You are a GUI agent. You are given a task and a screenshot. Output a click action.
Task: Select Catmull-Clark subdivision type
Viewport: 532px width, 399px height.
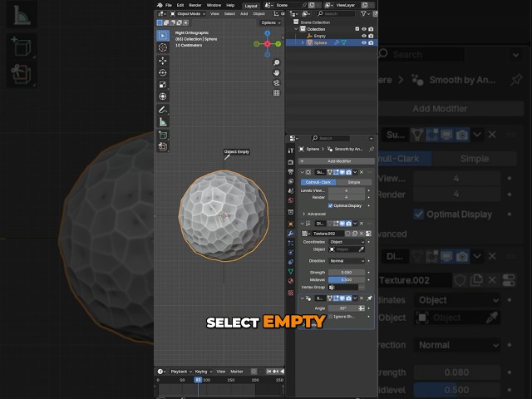[318, 182]
